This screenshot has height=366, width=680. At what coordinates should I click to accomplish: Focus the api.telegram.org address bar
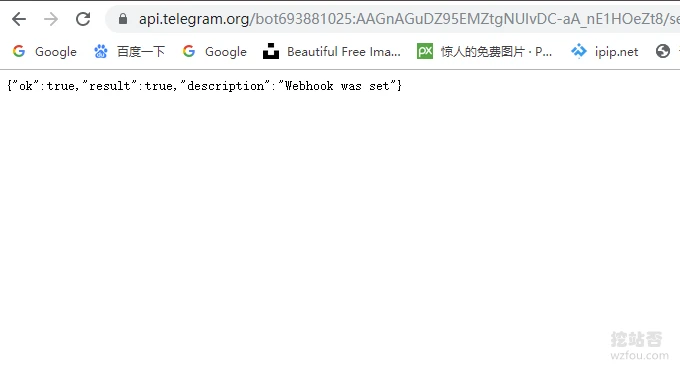[392, 19]
